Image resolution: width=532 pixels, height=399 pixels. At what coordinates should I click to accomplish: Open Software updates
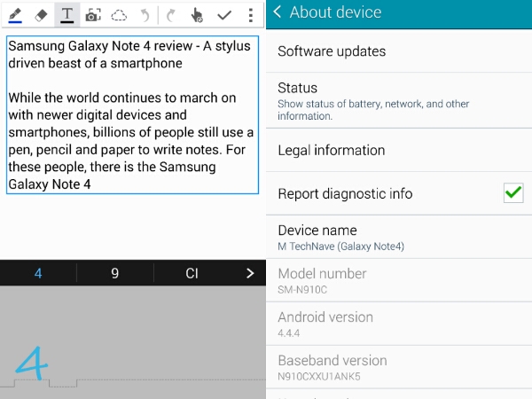(399, 51)
